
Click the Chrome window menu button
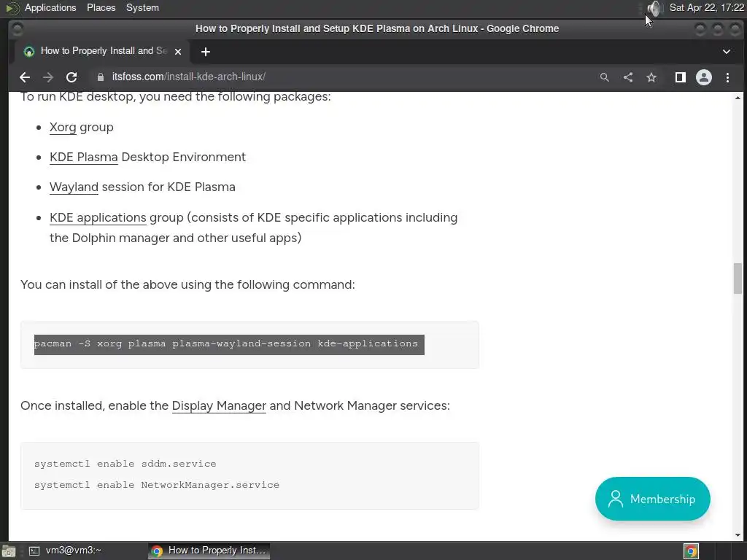click(x=17, y=29)
